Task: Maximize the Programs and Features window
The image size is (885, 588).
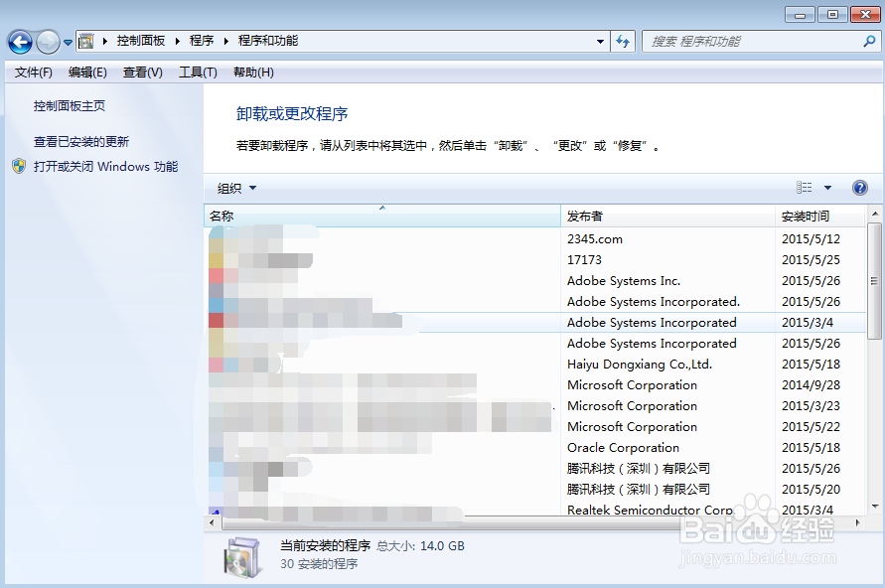Action: [832, 15]
